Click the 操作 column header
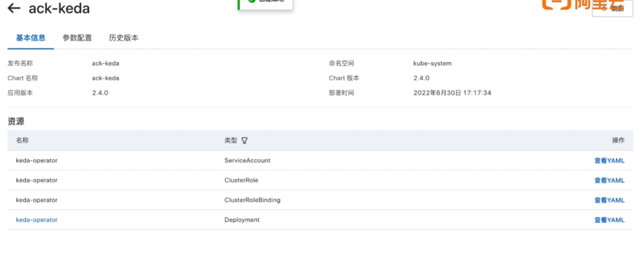 [x=618, y=140]
